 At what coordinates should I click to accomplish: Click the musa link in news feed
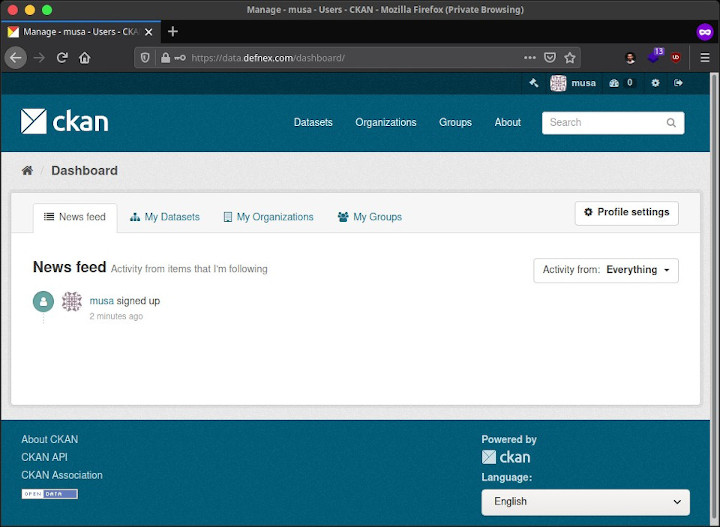[x=101, y=301]
